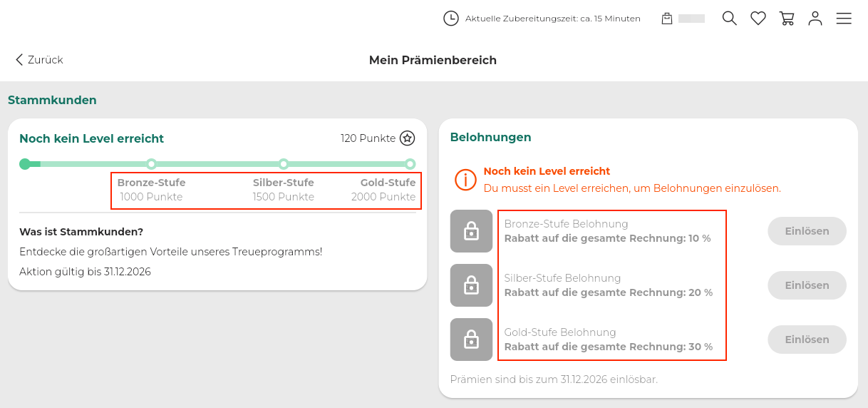Image resolution: width=868 pixels, height=408 pixels.
Task: Click the Bronze-Stufe reward lock icon
Action: click(471, 231)
